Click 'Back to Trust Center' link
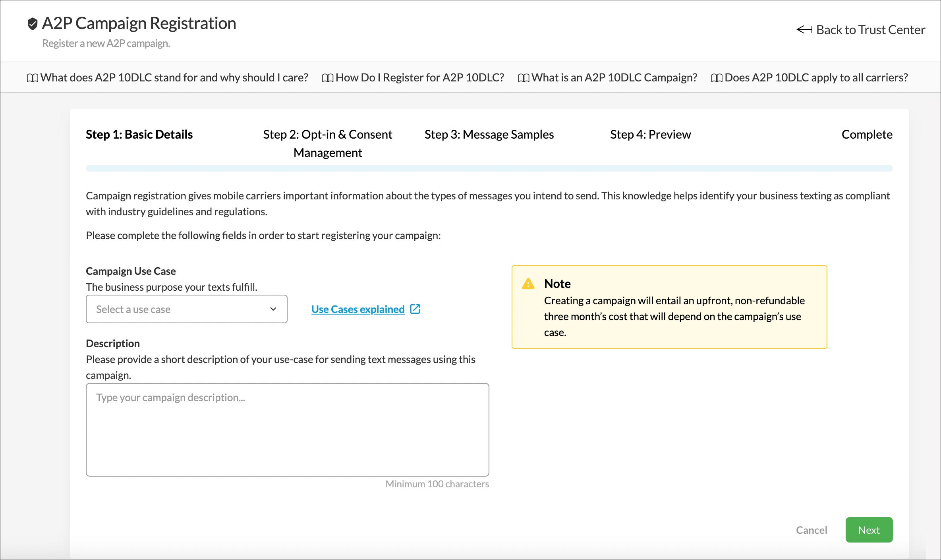 pyautogui.click(x=870, y=30)
